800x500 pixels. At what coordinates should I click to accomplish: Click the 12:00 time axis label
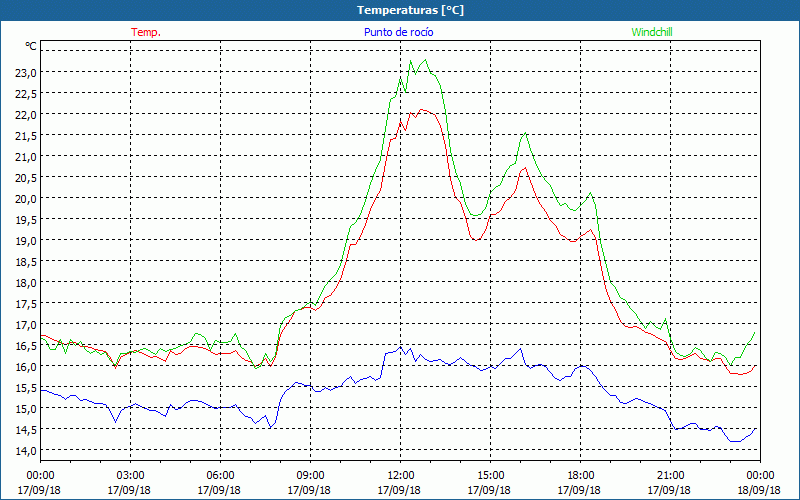[401, 476]
